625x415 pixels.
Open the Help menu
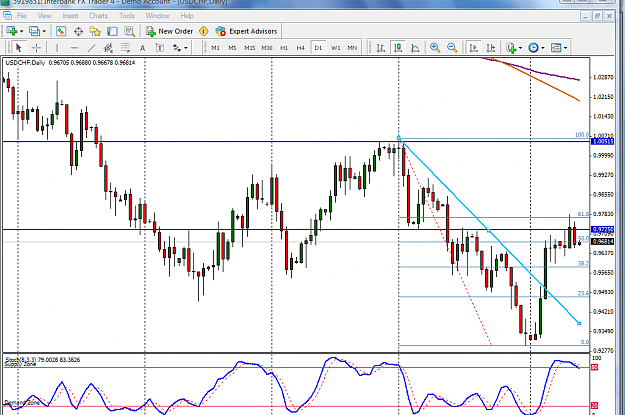click(187, 16)
